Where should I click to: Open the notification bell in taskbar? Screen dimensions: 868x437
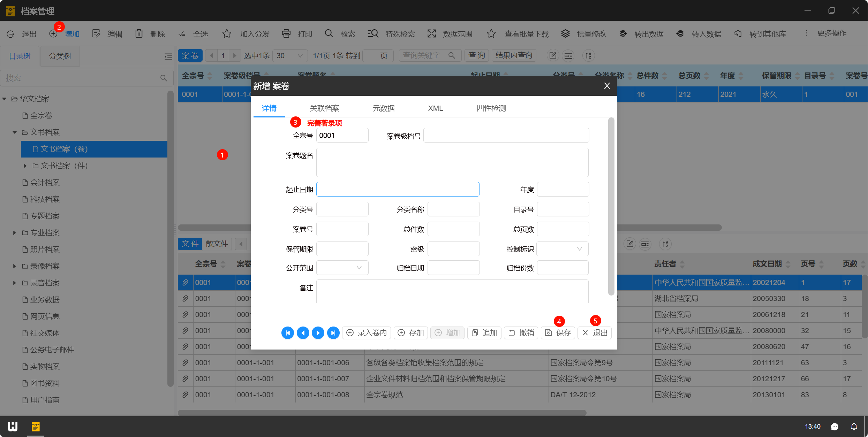coord(854,427)
